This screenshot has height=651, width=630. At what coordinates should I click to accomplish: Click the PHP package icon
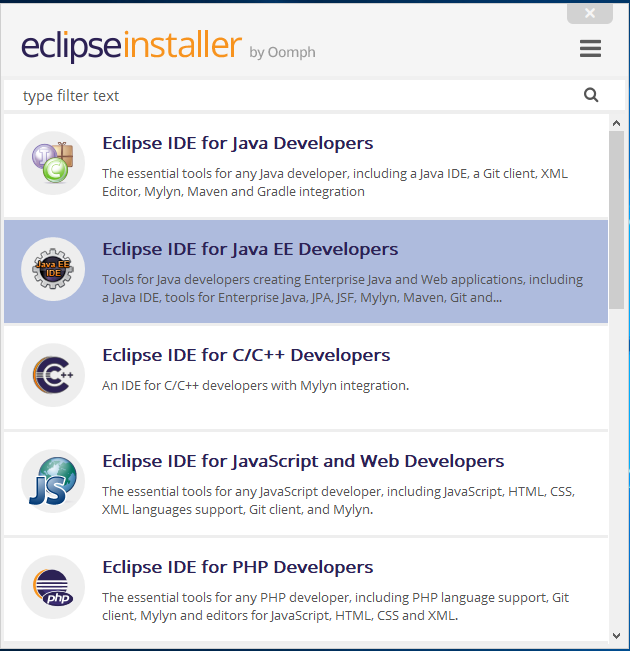click(x=53, y=587)
